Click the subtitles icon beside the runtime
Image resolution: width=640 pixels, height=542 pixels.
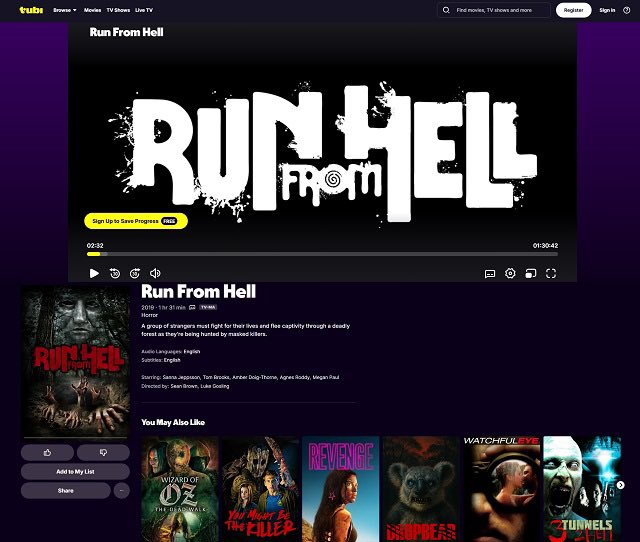(192, 307)
